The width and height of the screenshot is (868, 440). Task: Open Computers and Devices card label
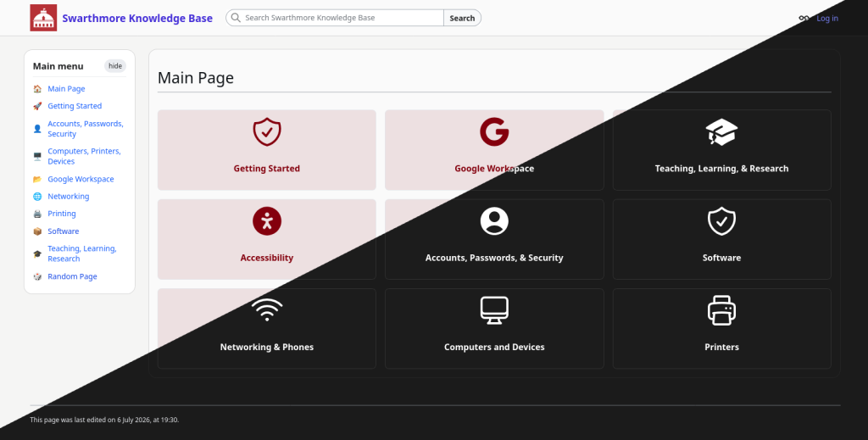[x=494, y=347]
